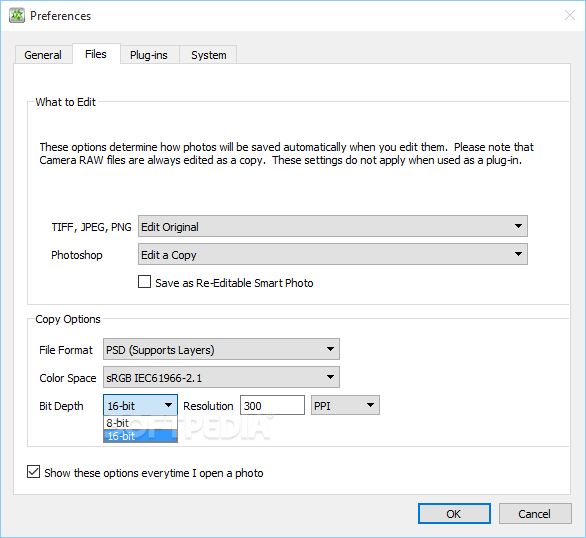
Task: Collapse the Bit Depth combo box
Action: click(140, 405)
